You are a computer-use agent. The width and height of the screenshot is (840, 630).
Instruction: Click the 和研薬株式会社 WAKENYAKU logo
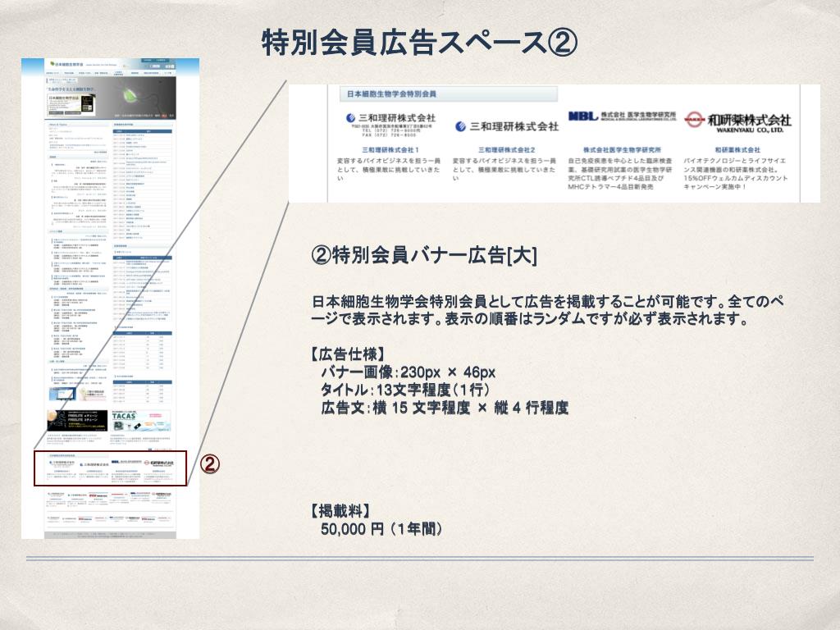tap(737, 121)
